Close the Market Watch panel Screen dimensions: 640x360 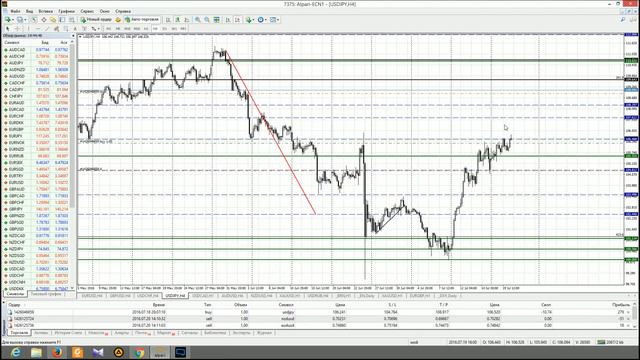click(73, 36)
